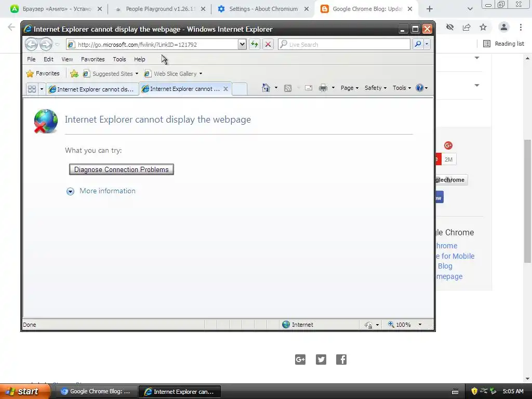Click security shield tray icon
This screenshot has height=399, width=532.
click(474, 391)
